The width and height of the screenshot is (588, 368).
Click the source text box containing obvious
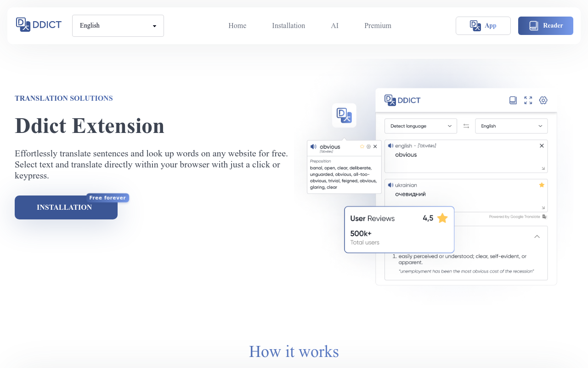pyautogui.click(x=466, y=156)
